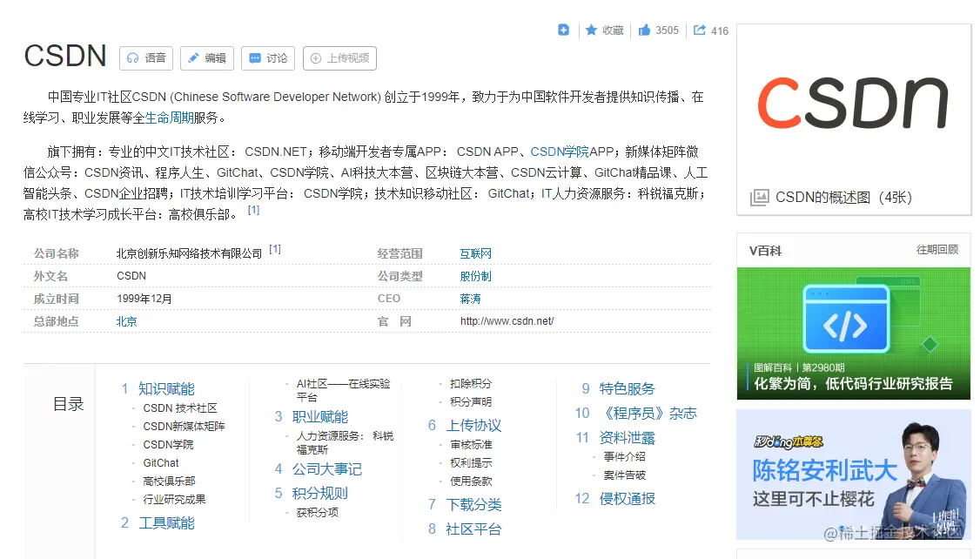The image size is (980, 559).
Task: Click the http://www.csdn.net/ text
Action: [507, 321]
